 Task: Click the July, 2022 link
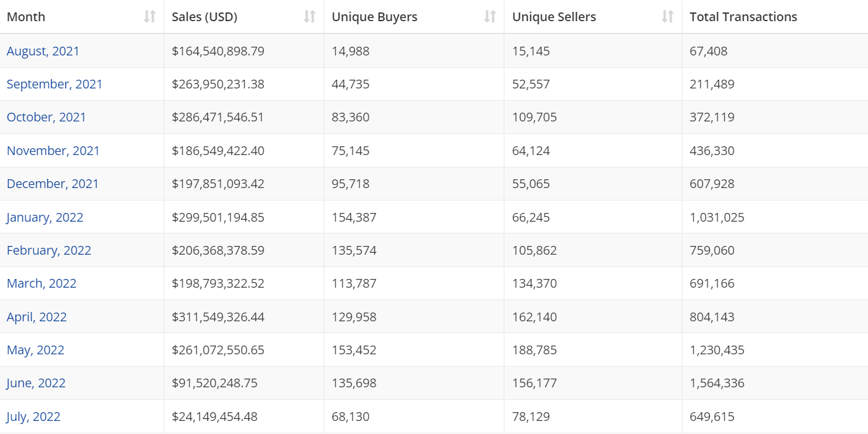pyautogui.click(x=34, y=417)
